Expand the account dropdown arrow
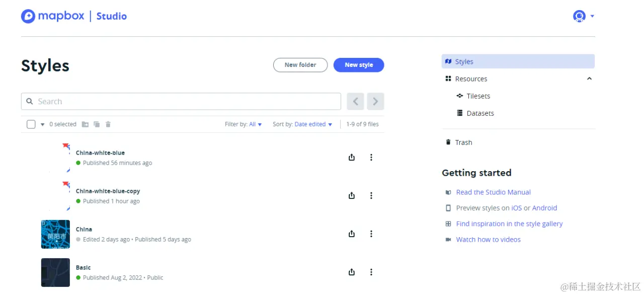Image resolution: width=644 pixels, height=295 pixels. coord(592,16)
